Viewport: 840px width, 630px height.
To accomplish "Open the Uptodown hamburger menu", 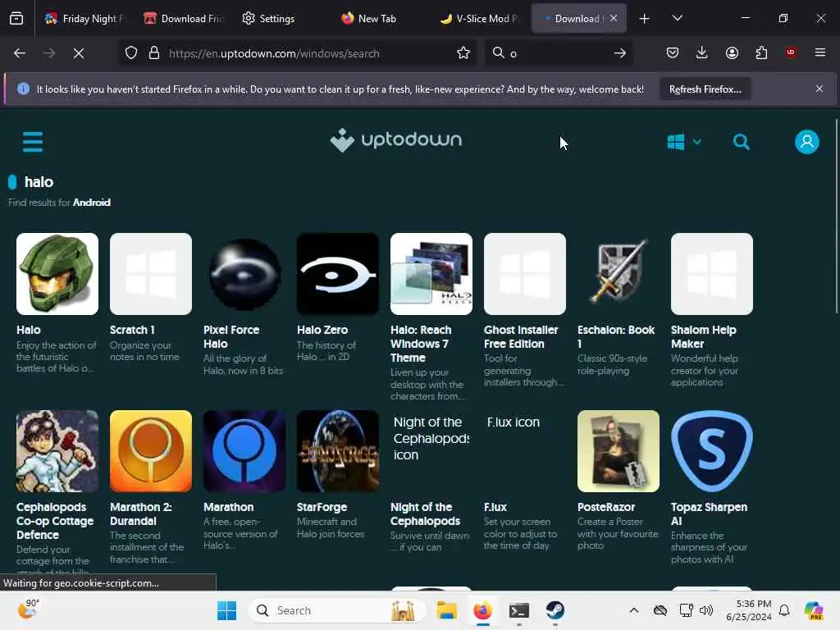I will click(33, 142).
